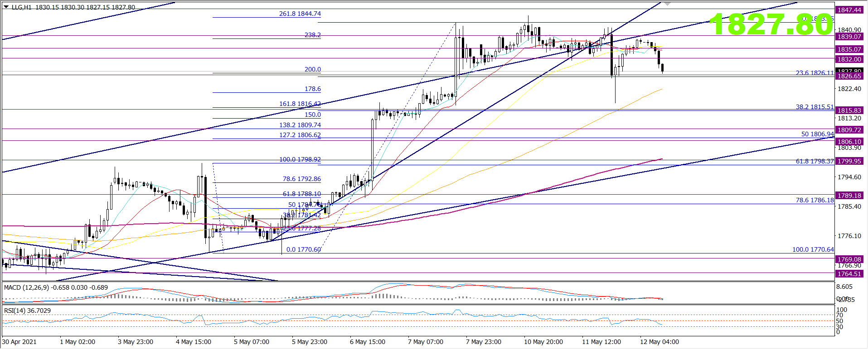This screenshot has height=349, width=868.
Task: Click the 1822.40 price scale value
Action: point(849,89)
